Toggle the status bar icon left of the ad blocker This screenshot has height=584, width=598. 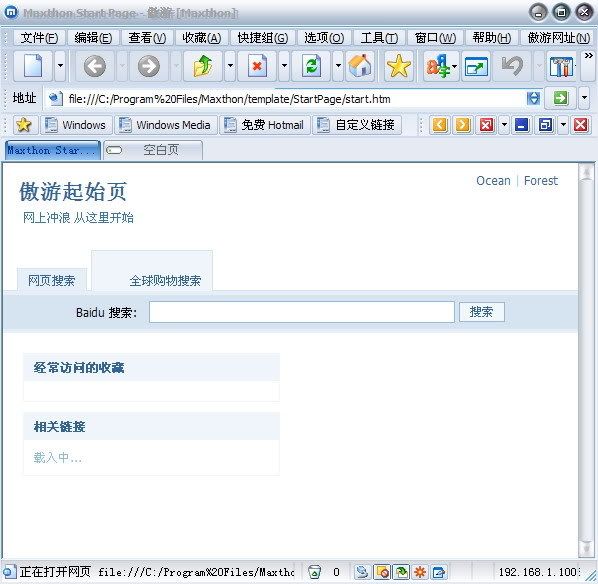click(x=362, y=572)
